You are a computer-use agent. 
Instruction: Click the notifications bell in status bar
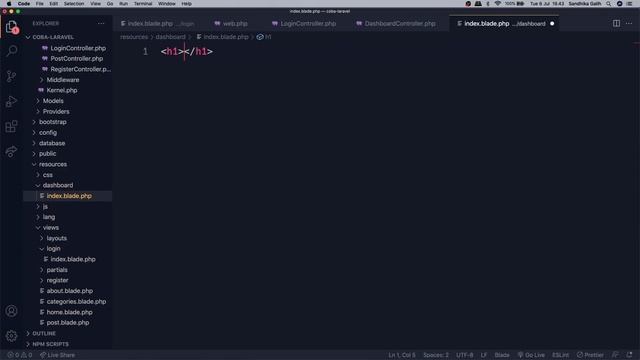click(629, 355)
